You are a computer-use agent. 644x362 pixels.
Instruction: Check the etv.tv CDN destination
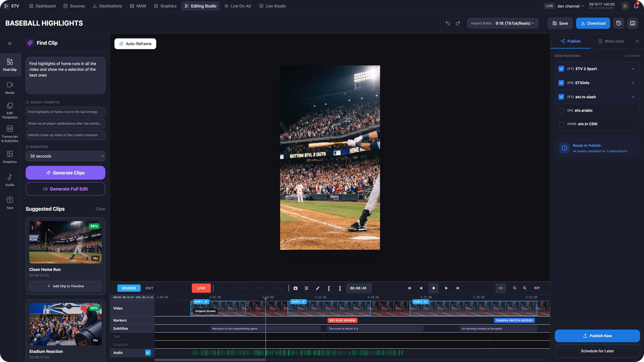[561, 124]
